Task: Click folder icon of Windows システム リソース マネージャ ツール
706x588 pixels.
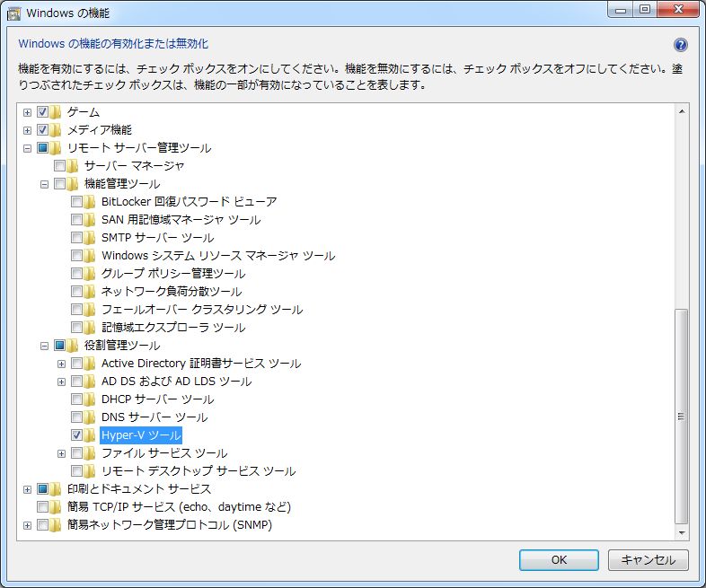Action: click(x=90, y=256)
